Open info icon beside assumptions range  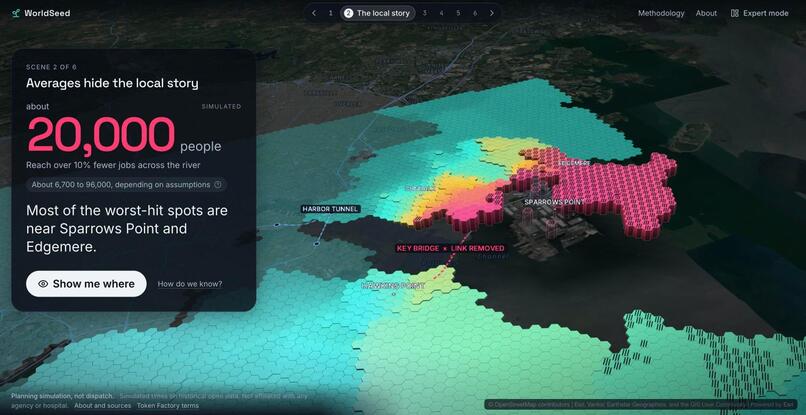coord(217,185)
